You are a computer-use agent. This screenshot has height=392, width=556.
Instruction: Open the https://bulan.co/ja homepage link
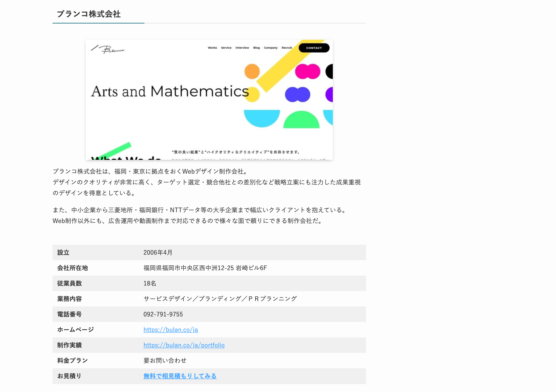point(170,329)
